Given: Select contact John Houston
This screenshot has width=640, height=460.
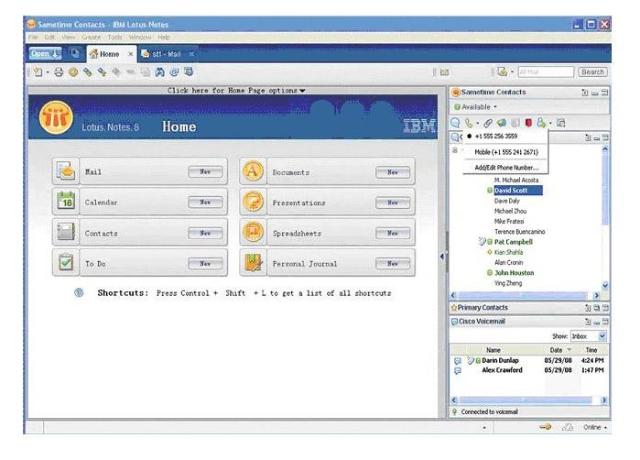Looking at the screenshot, I should pyautogui.click(x=514, y=273).
